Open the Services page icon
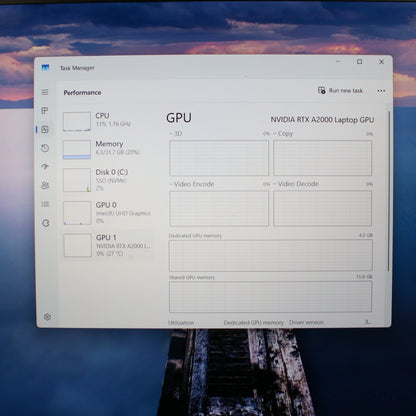416x416 pixels. (x=46, y=223)
